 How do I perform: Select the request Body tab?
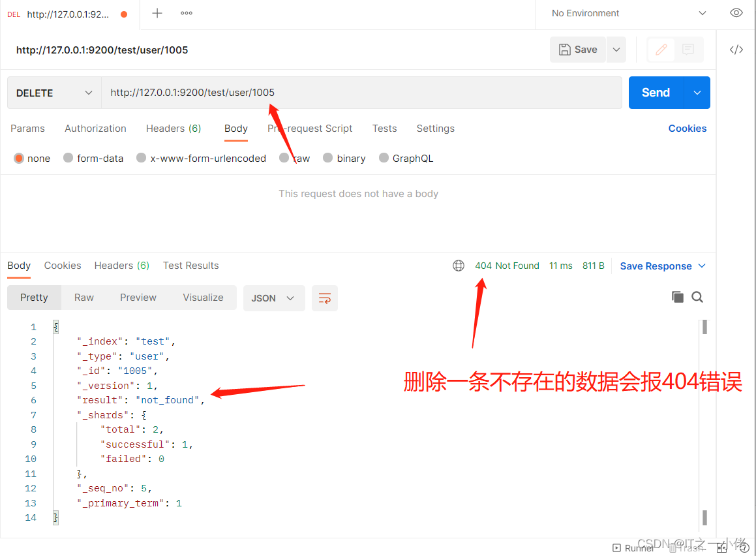pos(235,129)
